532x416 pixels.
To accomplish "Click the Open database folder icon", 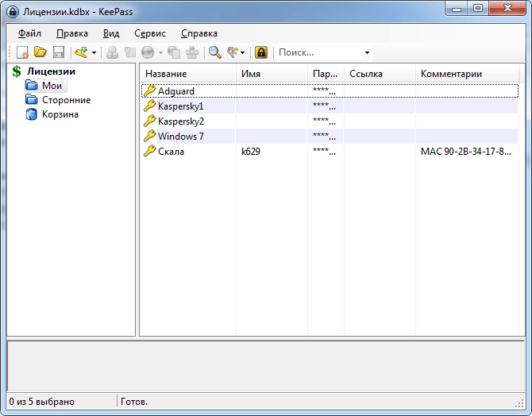I will [x=40, y=52].
